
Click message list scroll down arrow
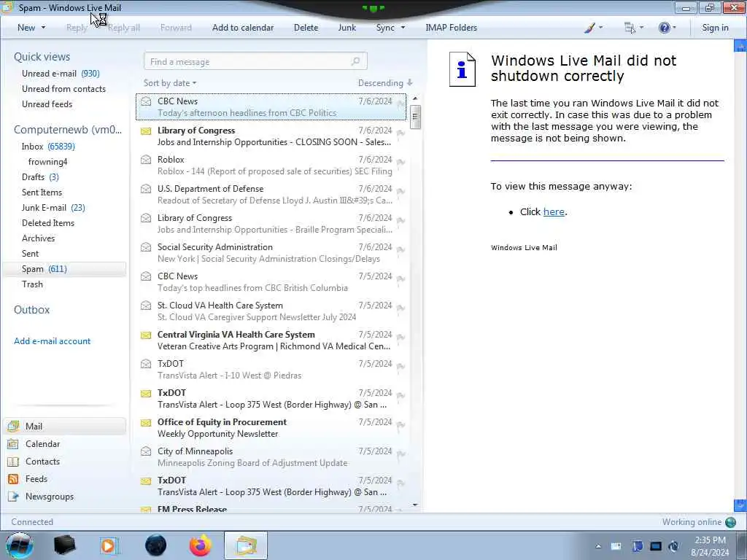(x=415, y=505)
